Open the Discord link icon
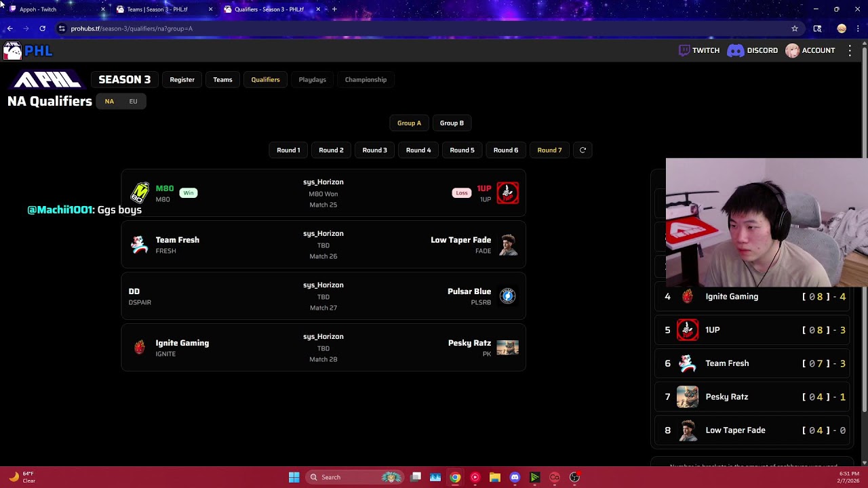The image size is (868, 488). pyautogui.click(x=735, y=50)
